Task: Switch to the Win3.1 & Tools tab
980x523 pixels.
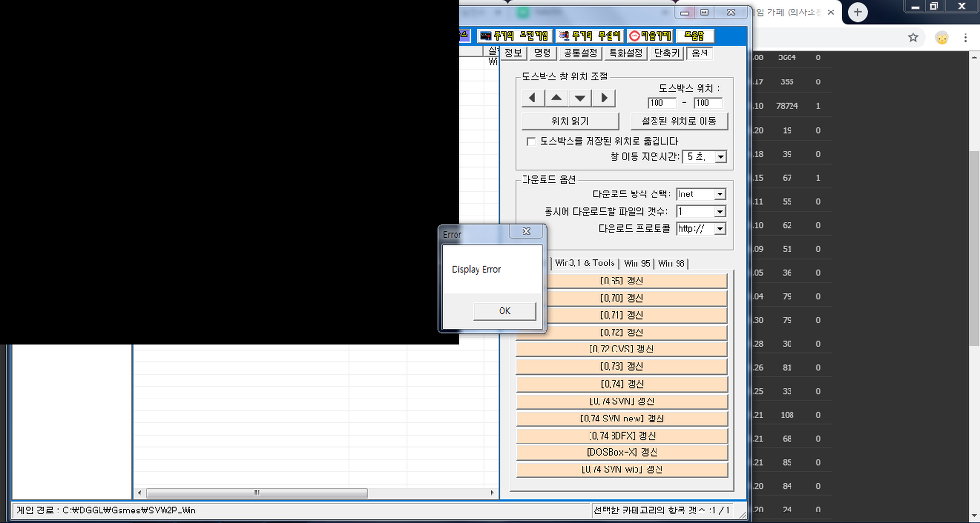Action: click(x=585, y=263)
